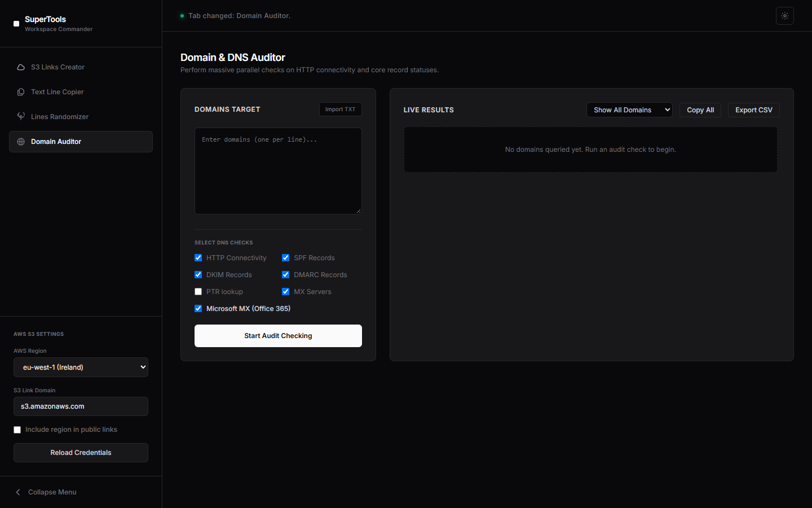Viewport: 812px width, 508px height.
Task: Click the 'LIVE RESULTS' panel title
Action: coord(429,110)
